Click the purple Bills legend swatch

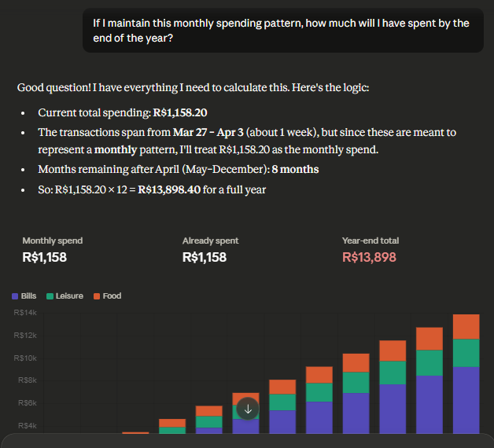point(15,296)
